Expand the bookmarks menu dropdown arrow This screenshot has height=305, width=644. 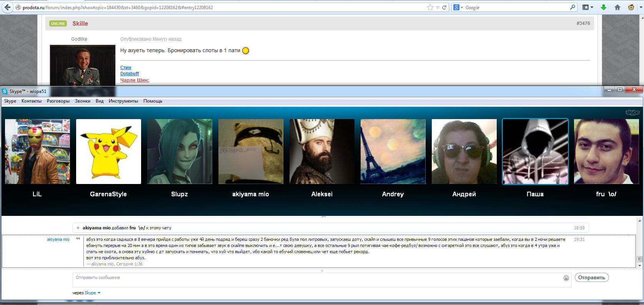point(592,7)
